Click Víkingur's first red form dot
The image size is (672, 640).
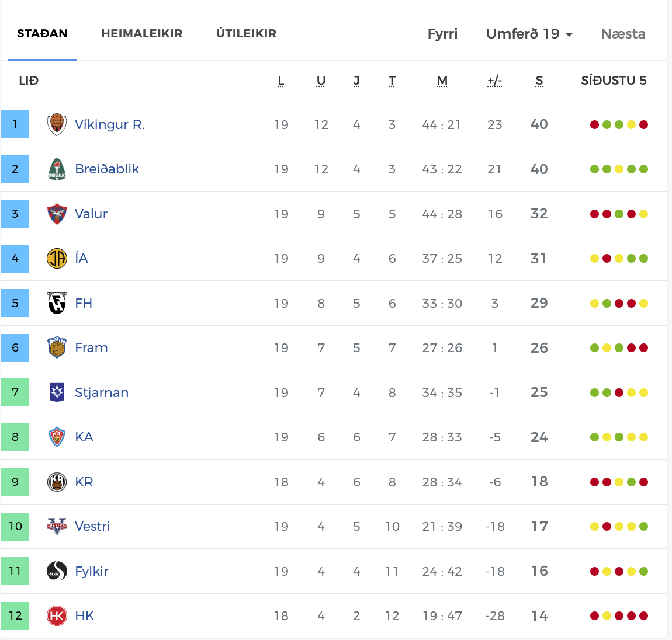click(x=594, y=124)
